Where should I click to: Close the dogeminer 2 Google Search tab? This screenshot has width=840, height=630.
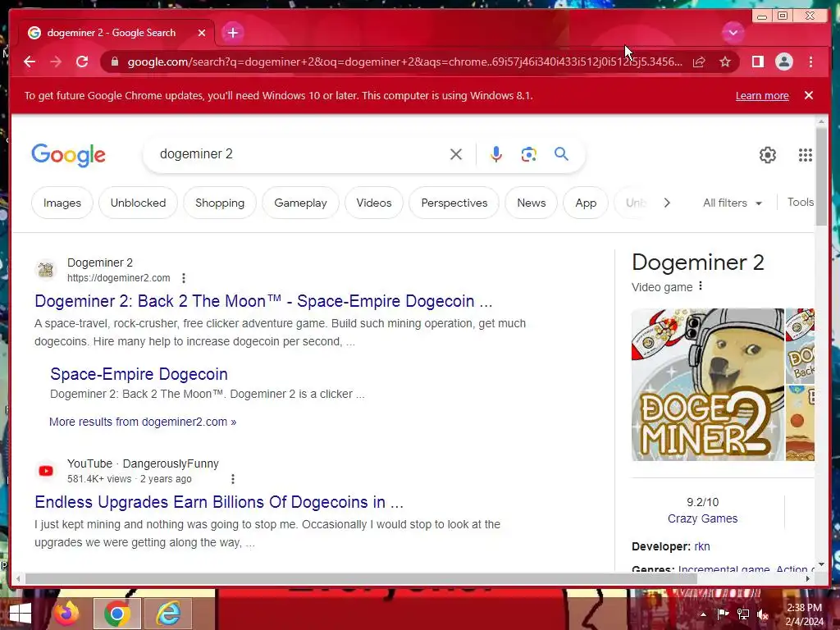click(202, 33)
